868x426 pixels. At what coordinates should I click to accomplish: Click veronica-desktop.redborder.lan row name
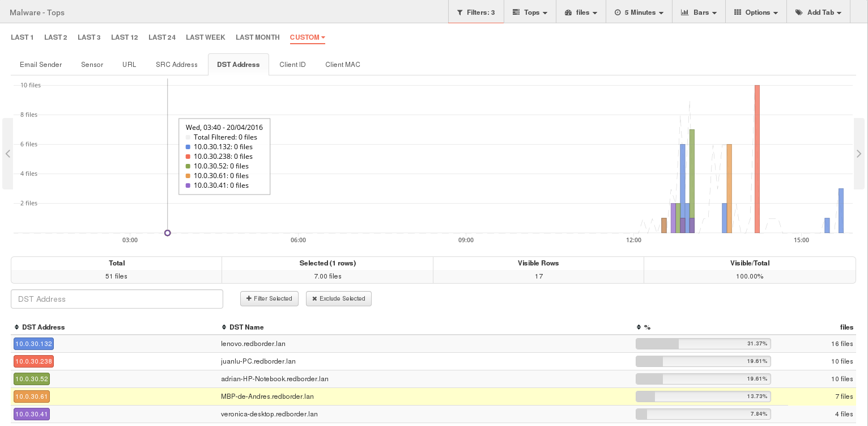pyautogui.click(x=269, y=414)
